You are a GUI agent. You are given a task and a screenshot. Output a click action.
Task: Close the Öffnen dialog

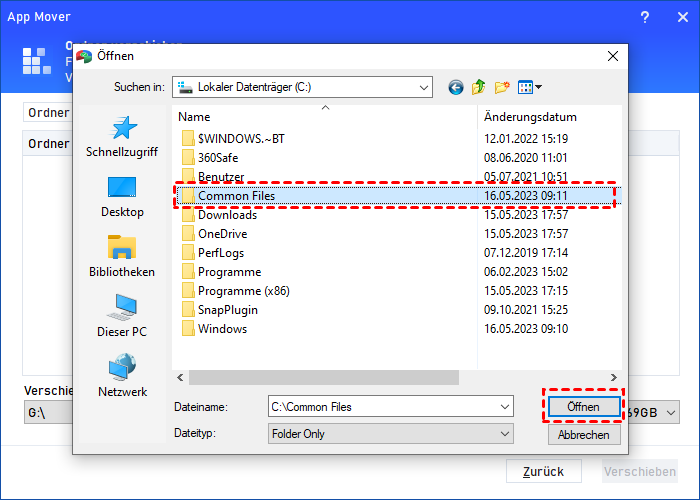(613, 56)
